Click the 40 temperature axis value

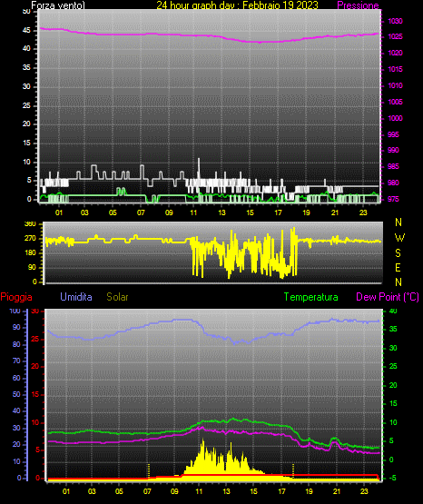click(393, 311)
